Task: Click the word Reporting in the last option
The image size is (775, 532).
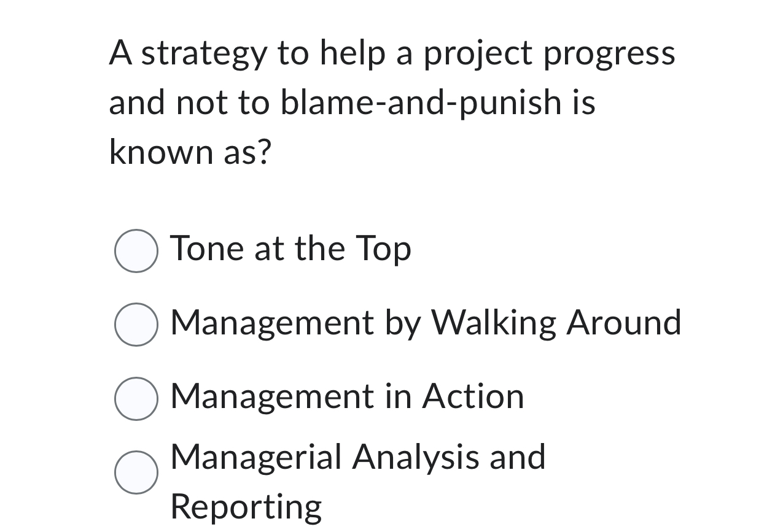Action: pos(245,505)
